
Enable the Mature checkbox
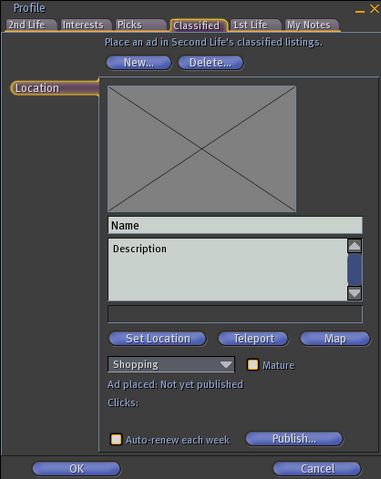pyautogui.click(x=253, y=365)
